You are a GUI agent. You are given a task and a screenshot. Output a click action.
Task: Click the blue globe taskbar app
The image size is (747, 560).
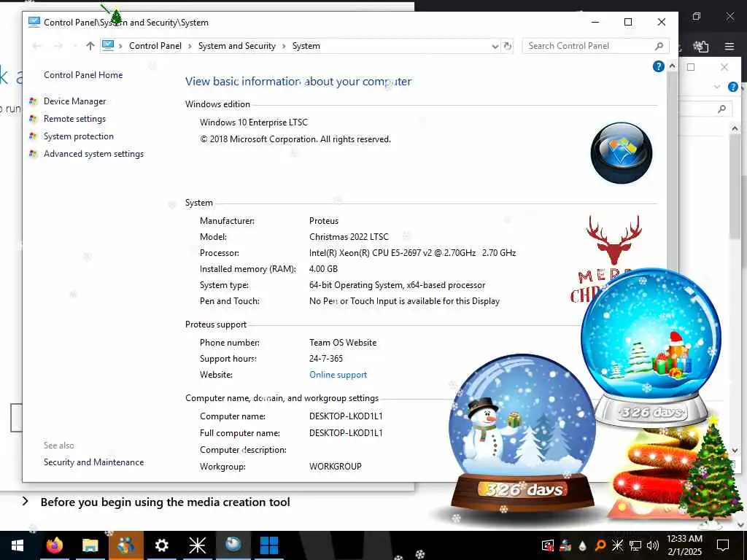(233, 544)
